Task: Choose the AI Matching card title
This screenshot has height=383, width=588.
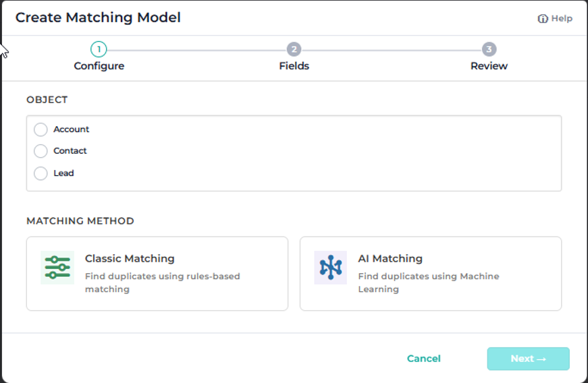Action: coord(390,259)
